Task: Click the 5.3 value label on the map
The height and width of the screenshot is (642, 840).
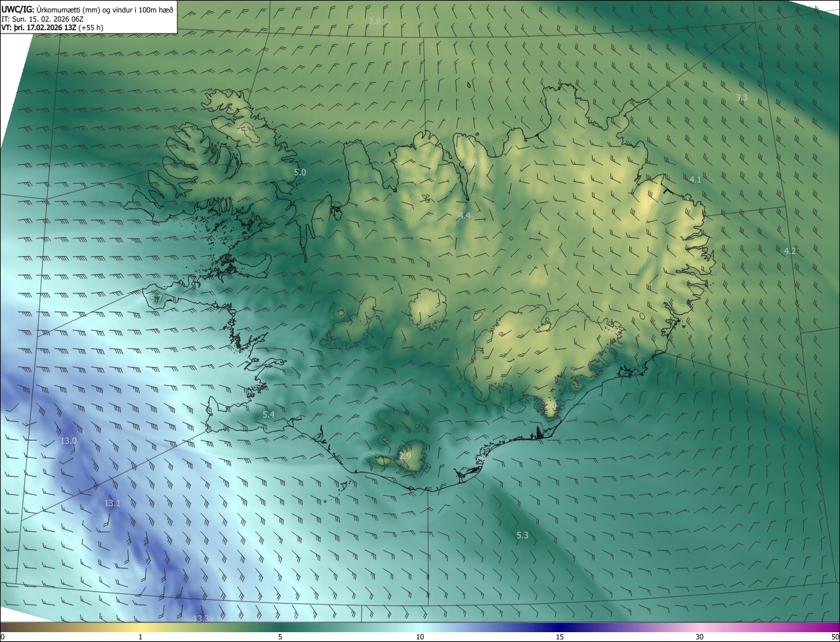Action: [522, 536]
